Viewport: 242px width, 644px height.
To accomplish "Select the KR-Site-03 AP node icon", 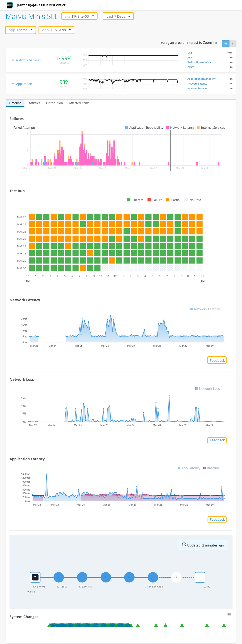I will [x=35, y=577].
